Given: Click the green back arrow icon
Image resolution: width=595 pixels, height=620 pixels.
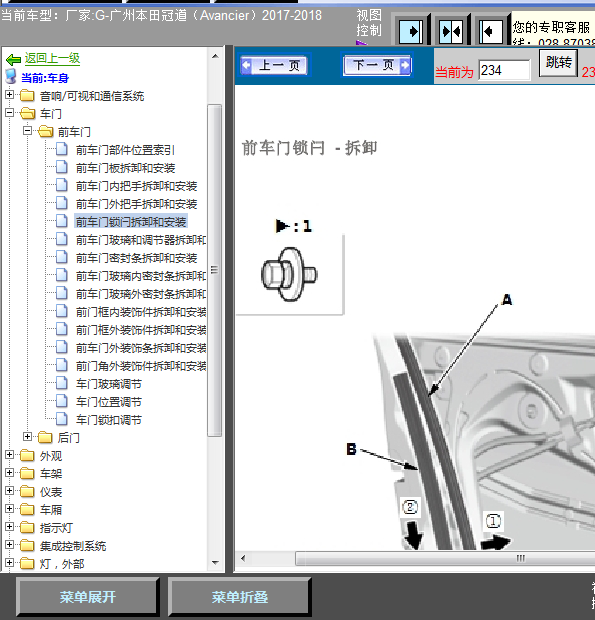Looking at the screenshot, I should 13,60.
